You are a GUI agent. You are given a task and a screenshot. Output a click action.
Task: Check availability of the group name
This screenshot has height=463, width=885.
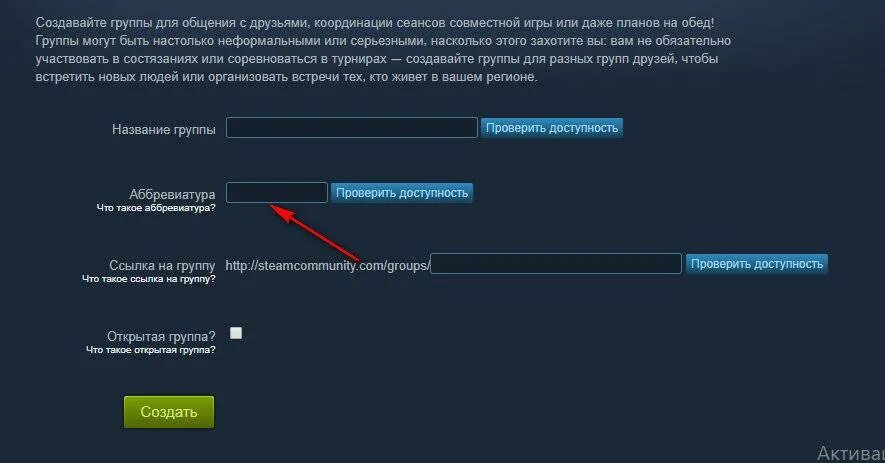[x=552, y=128]
